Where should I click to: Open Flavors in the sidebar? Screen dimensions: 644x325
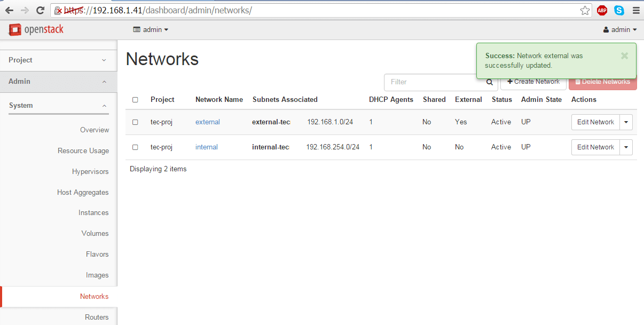pyautogui.click(x=97, y=255)
